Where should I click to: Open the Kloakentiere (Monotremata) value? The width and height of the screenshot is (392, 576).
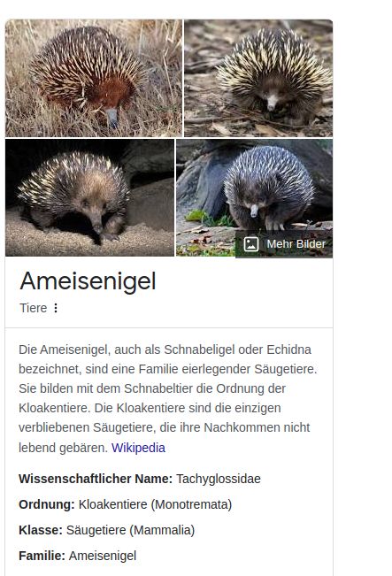pos(155,504)
